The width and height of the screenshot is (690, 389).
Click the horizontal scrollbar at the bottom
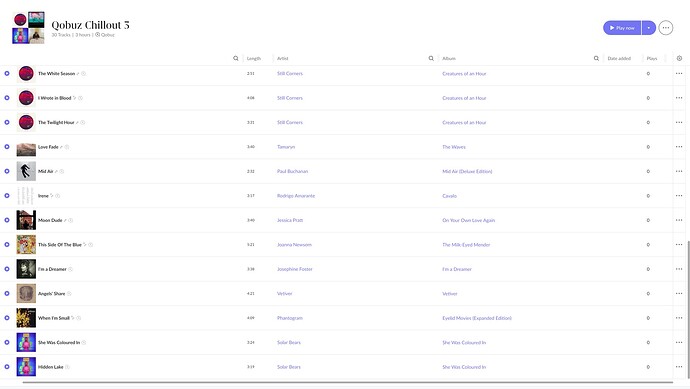coord(348,382)
